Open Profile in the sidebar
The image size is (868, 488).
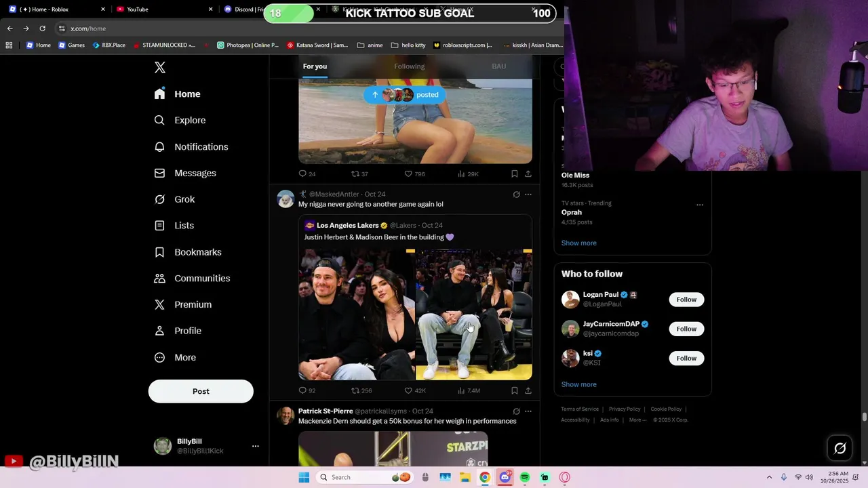point(178,331)
